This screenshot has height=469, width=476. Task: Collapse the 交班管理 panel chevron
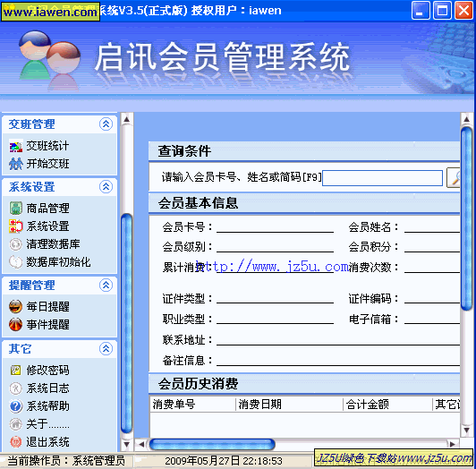point(106,124)
